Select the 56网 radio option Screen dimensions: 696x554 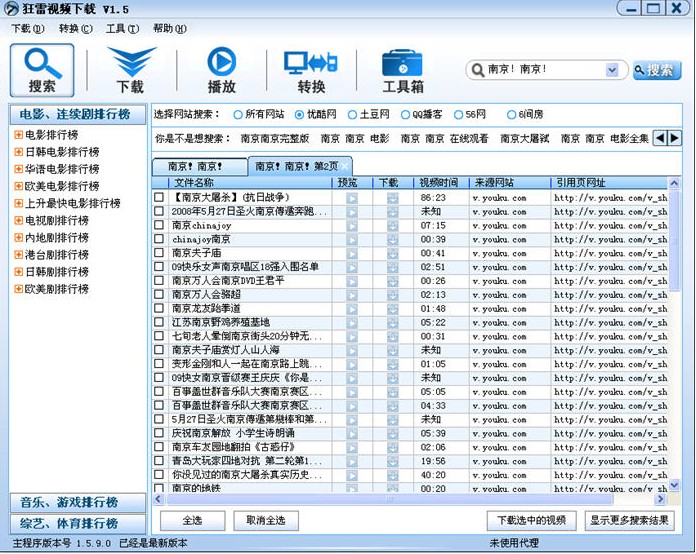(x=458, y=115)
